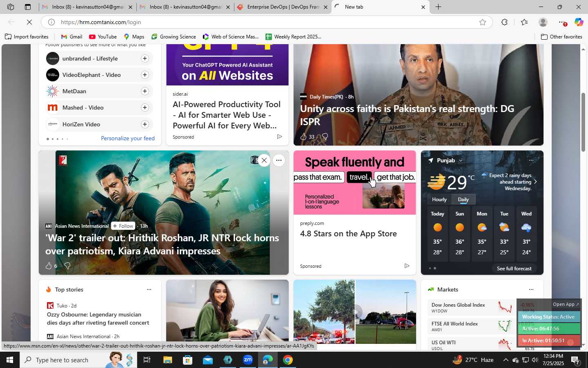
Task: Open the browser profile avatar
Action: coord(543,22)
